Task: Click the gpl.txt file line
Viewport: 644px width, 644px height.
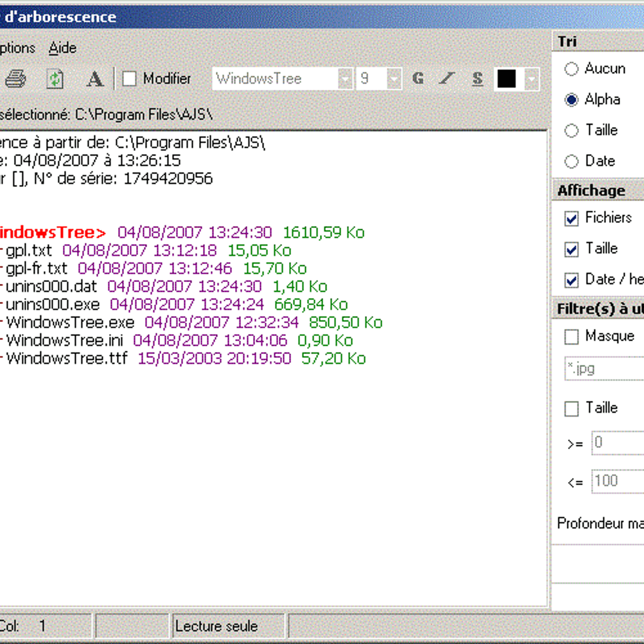Action: (146, 250)
